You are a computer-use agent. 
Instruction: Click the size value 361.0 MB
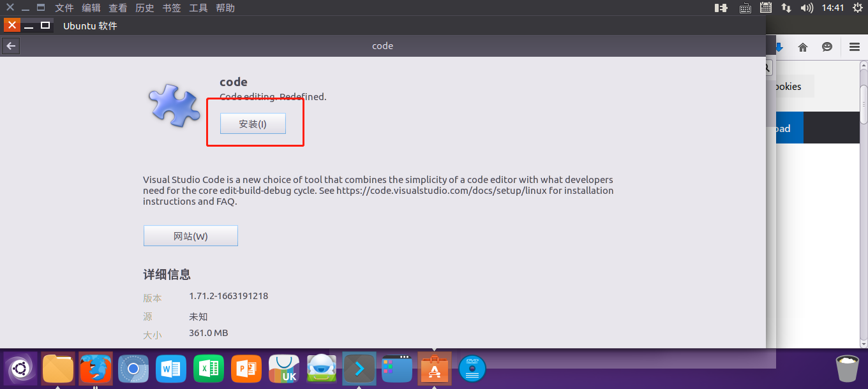(x=209, y=333)
